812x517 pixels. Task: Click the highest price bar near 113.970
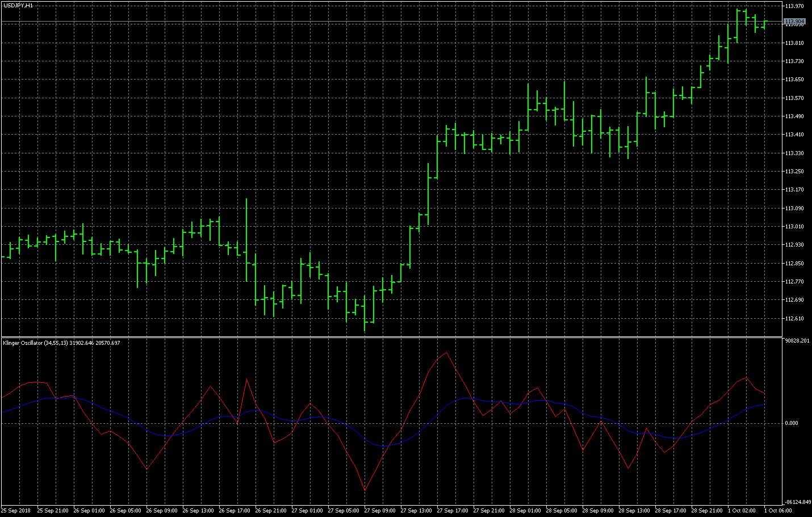tap(738, 17)
